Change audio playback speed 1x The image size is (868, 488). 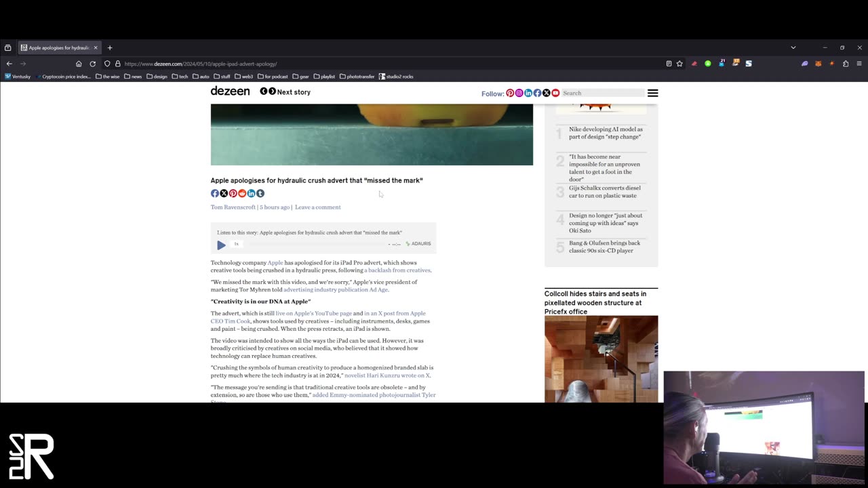(x=236, y=244)
